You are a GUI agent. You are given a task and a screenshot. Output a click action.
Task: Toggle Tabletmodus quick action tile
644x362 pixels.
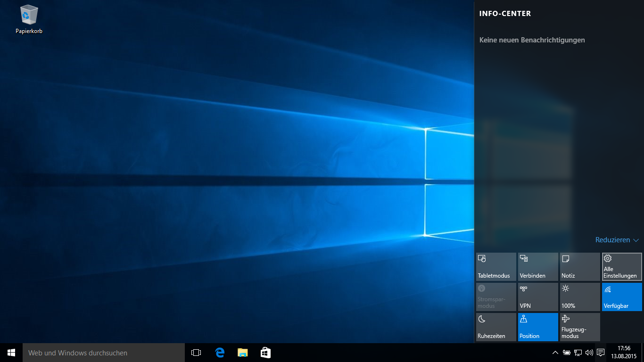tap(496, 267)
